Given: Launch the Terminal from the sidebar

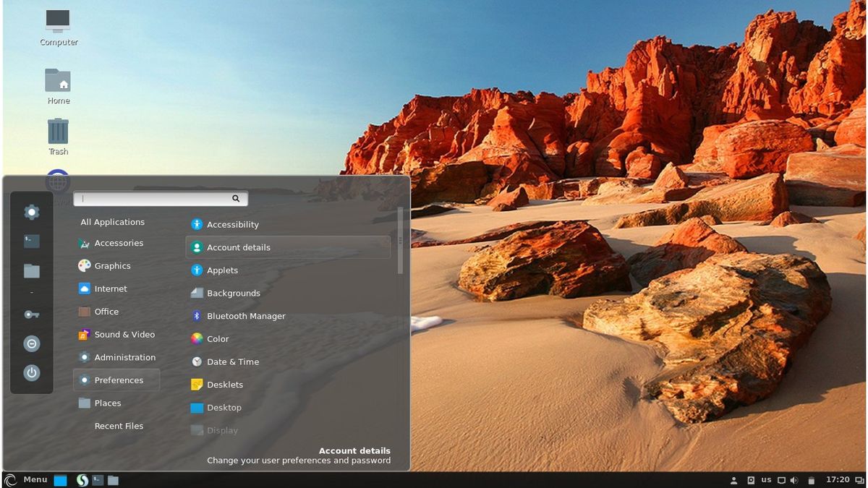Looking at the screenshot, I should 31,241.
